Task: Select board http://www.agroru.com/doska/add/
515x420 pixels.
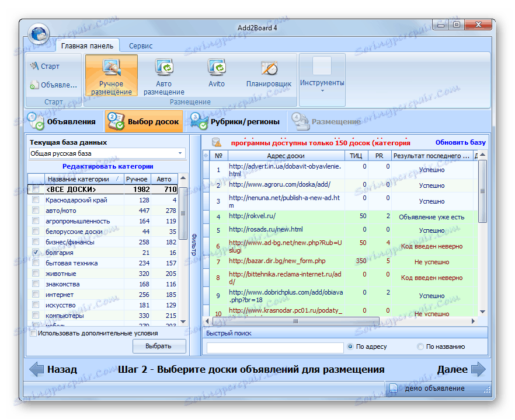Action: tap(280, 185)
